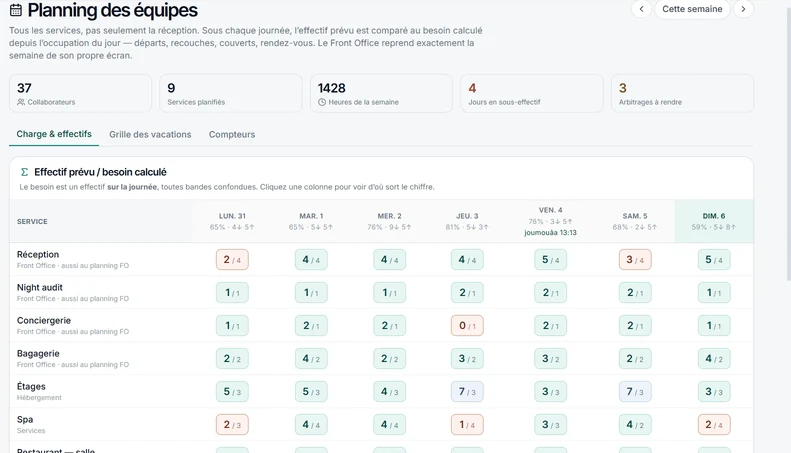
Task: Click the people icon beside Collaborateurs
Action: click(21, 102)
